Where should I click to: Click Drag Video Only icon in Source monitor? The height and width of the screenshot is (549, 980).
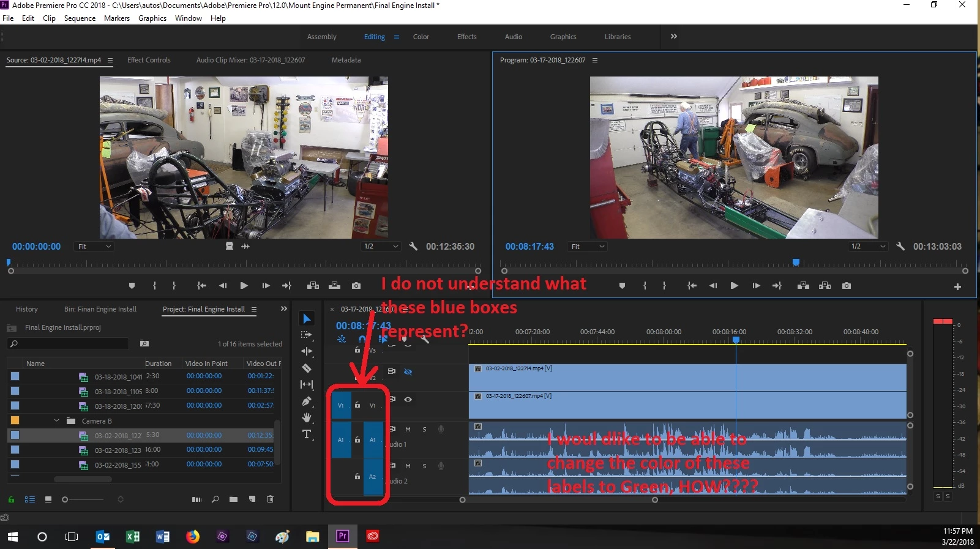(x=230, y=246)
